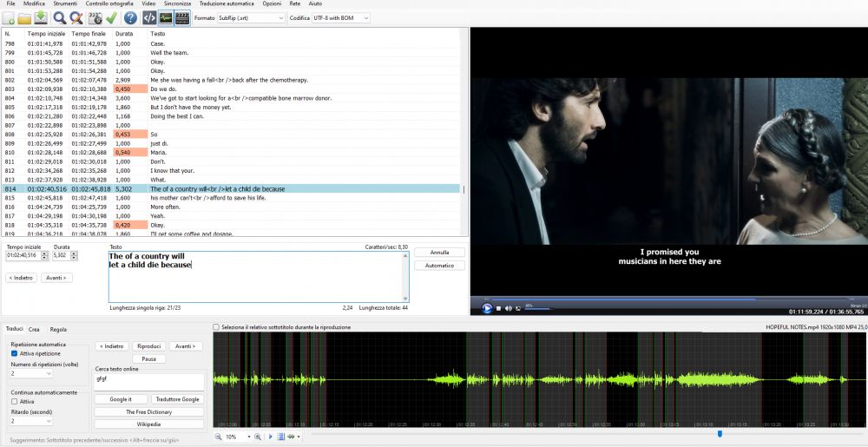The image size is (868, 447).
Task: Check Seleziona il relativo sottotitolo durante la riproduzione
Action: click(x=216, y=327)
